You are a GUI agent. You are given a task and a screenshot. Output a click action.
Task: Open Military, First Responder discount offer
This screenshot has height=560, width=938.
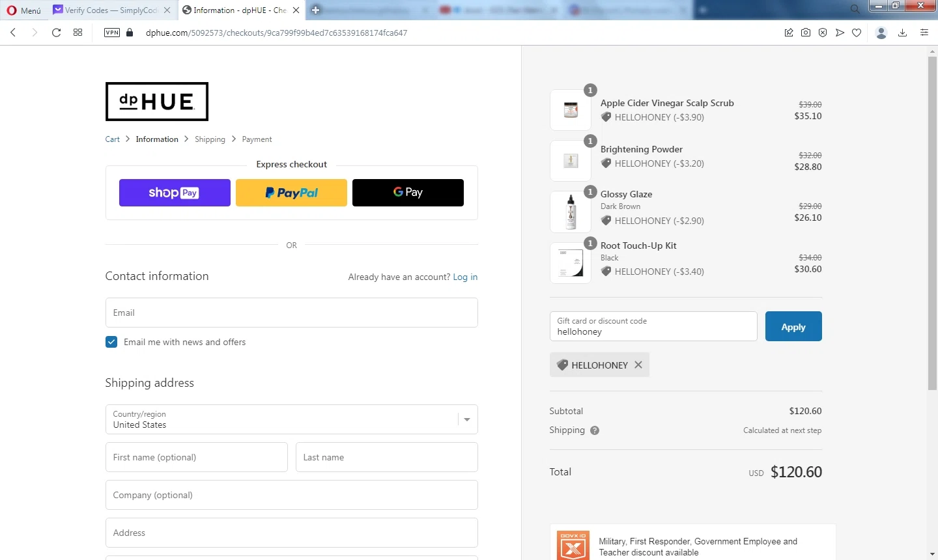(x=698, y=547)
